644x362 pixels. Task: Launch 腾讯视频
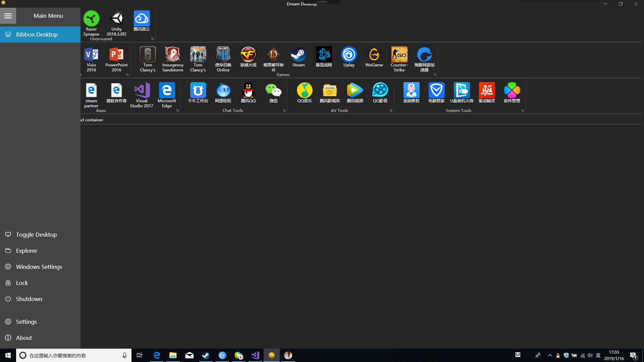[355, 93]
